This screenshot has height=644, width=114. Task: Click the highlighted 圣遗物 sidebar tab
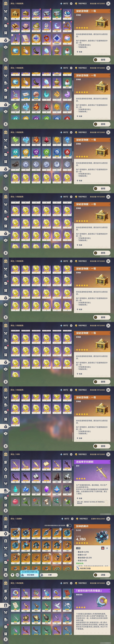(5, 534)
